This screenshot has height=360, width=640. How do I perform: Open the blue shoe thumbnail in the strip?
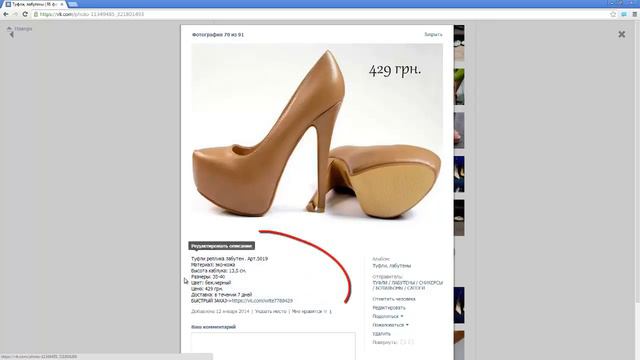(459, 174)
